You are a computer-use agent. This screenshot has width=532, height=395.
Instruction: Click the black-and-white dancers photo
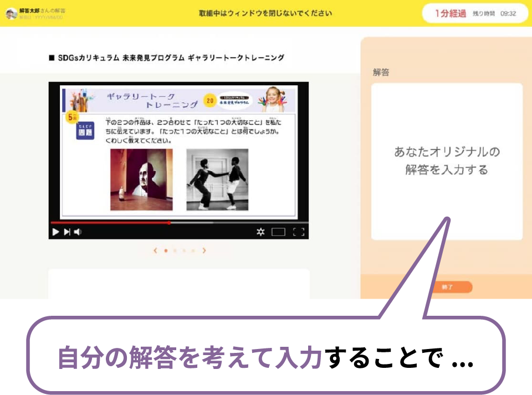click(x=217, y=179)
